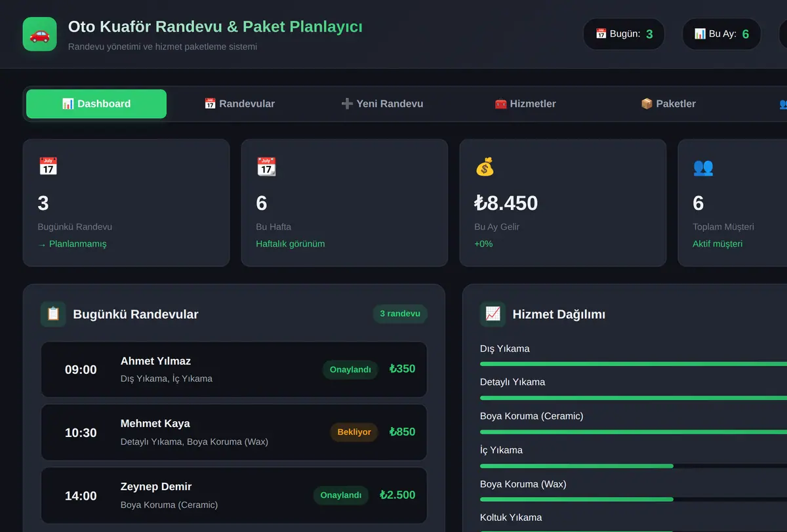The image size is (787, 532).
Task: Click the Bu Ay counter pill in header
Action: click(x=721, y=34)
